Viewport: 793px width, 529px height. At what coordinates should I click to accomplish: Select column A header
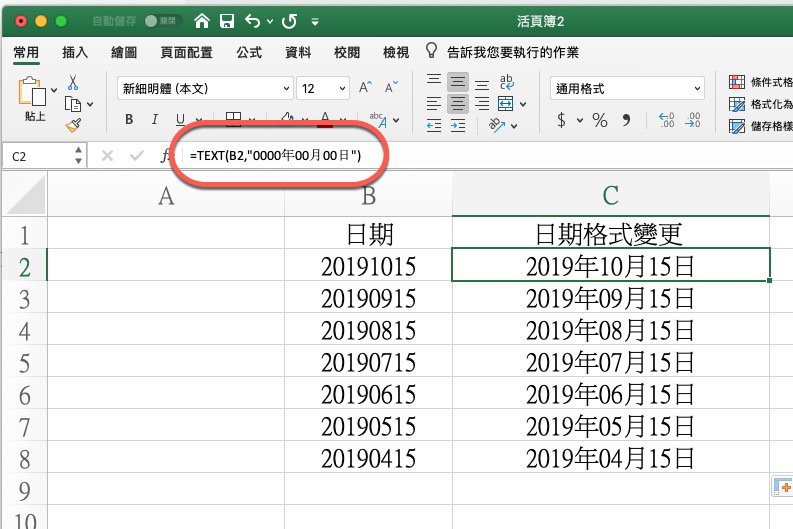pos(166,195)
